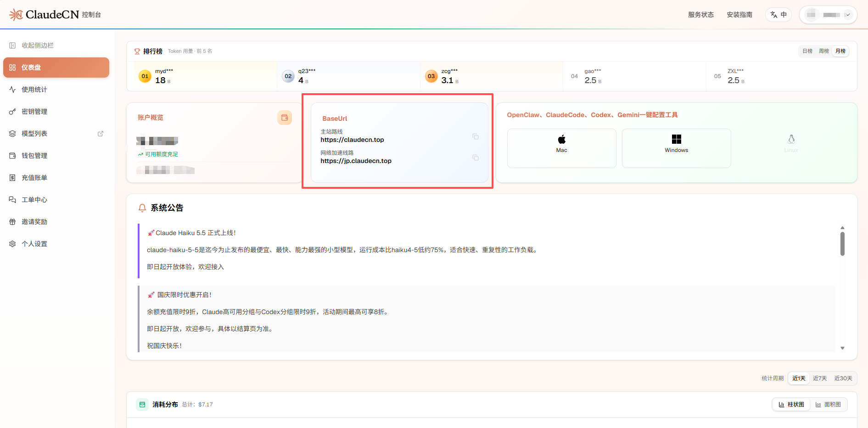Select 周榜 weekly leaderboard tab
The image size is (868, 428).
(x=824, y=51)
